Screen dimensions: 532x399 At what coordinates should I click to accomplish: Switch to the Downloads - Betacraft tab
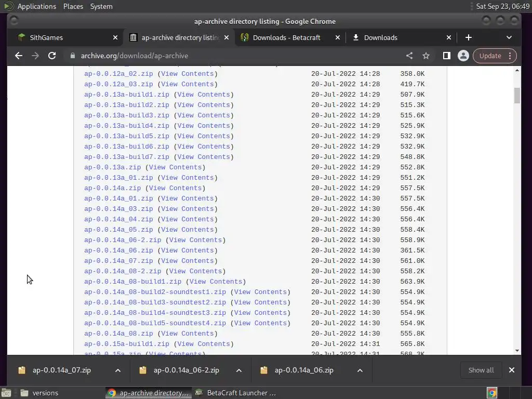(290, 37)
